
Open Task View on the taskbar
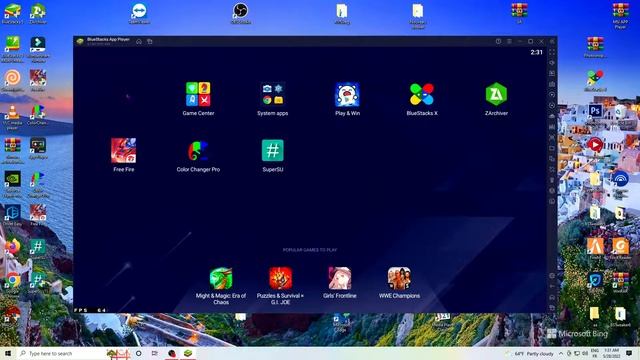click(x=155, y=353)
